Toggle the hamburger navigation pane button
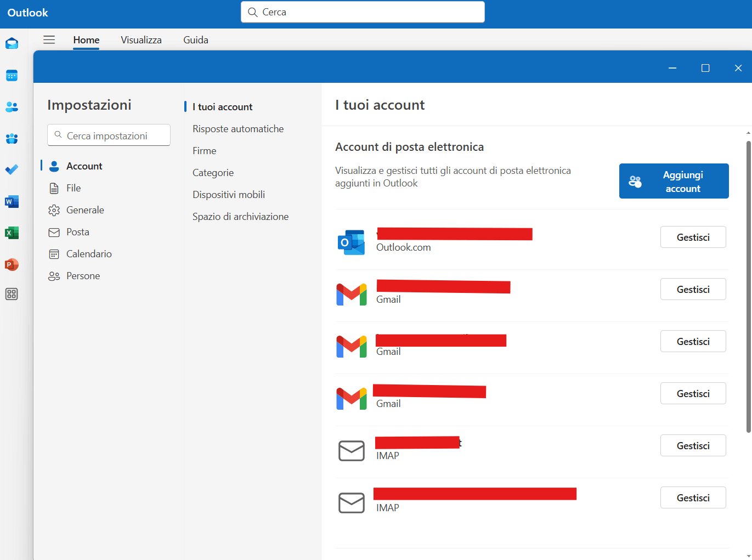 49,39
